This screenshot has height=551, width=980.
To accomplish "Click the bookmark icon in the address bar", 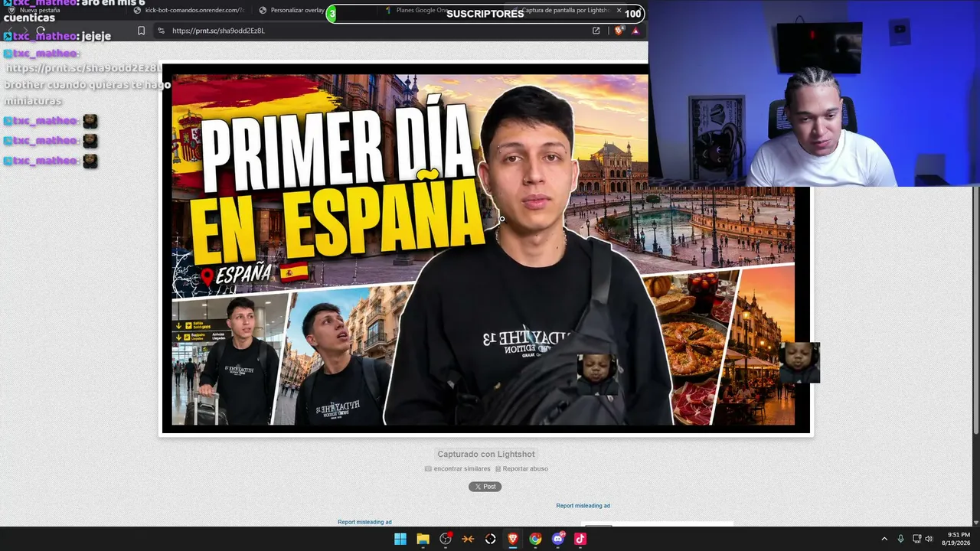I will 141,31.
